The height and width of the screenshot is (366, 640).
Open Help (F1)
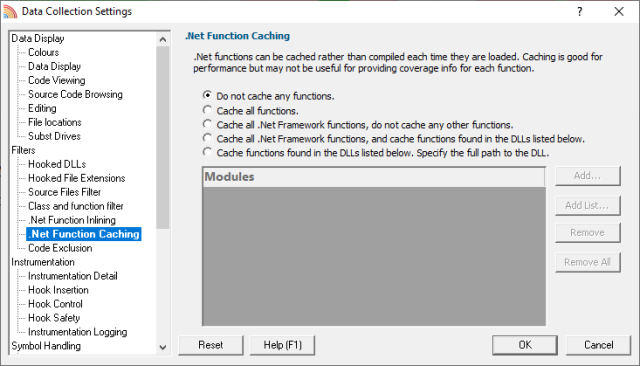coord(282,345)
